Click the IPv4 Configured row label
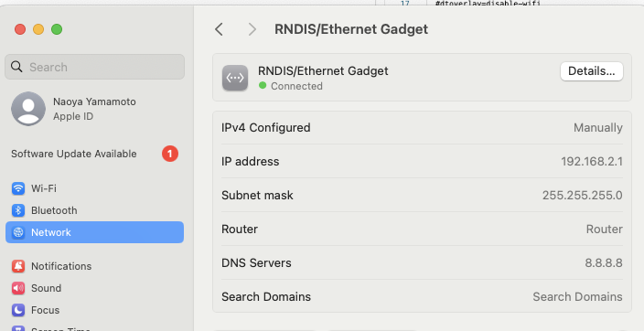 point(265,128)
